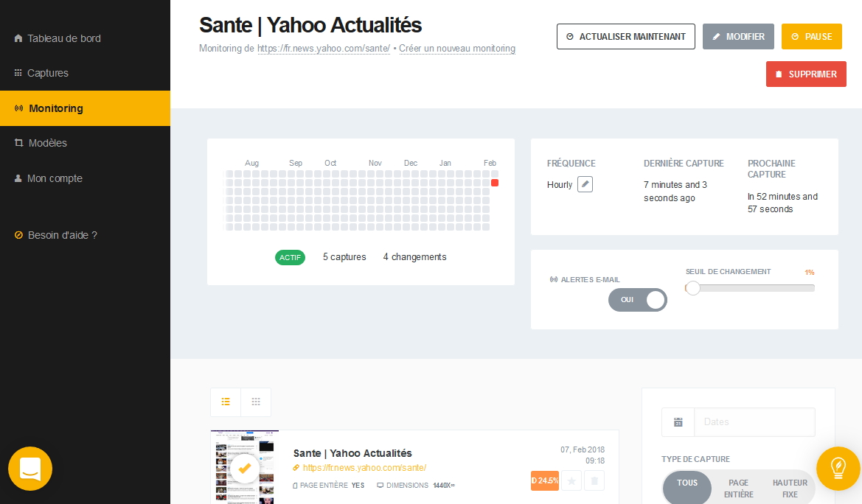Click the calendar icon beside the Dates field
Image resolution: width=862 pixels, height=504 pixels.
point(678,422)
